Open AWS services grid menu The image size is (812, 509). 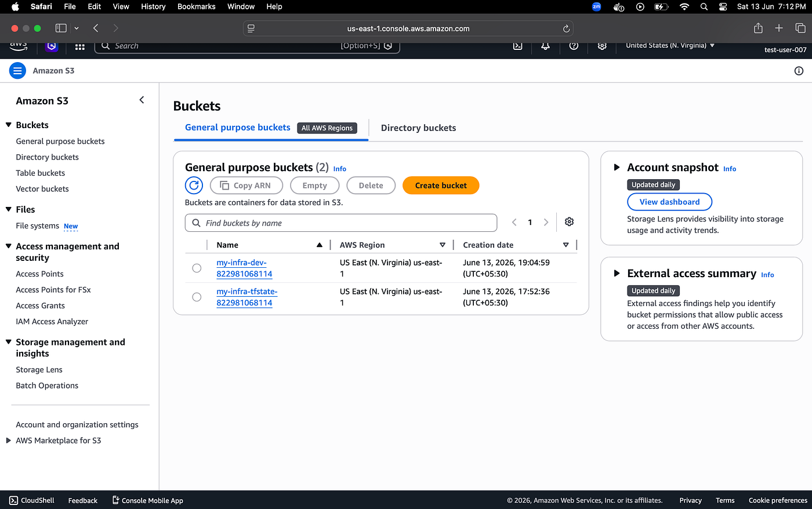click(x=80, y=46)
